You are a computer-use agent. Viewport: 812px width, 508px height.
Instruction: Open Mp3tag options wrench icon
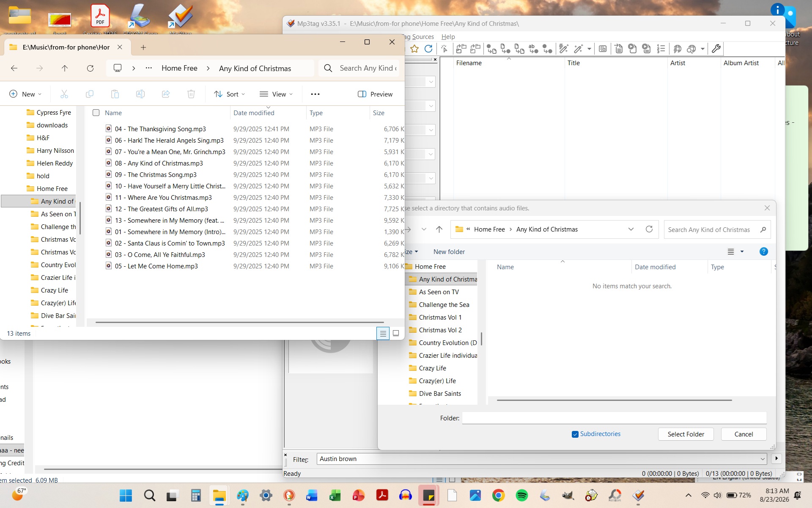click(x=716, y=49)
